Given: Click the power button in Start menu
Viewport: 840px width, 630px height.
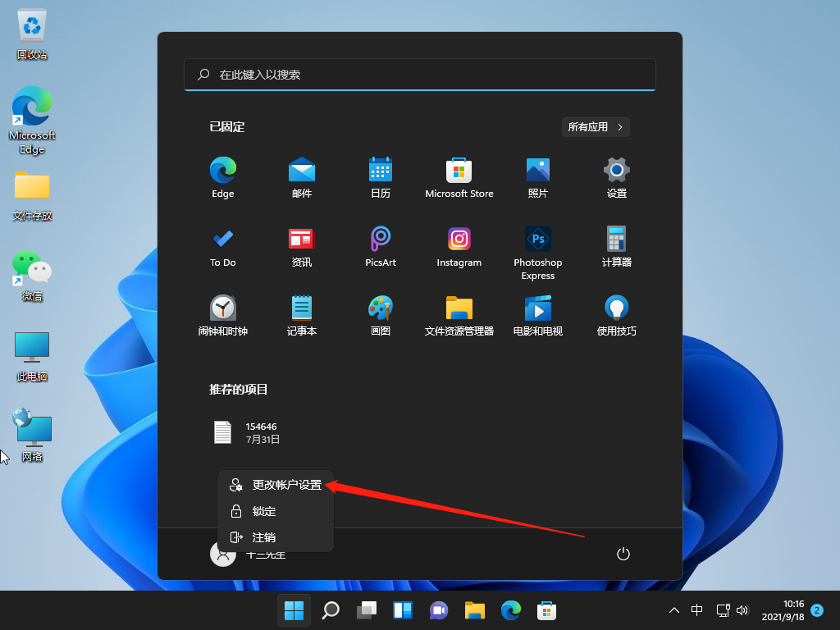Looking at the screenshot, I should 623,554.
